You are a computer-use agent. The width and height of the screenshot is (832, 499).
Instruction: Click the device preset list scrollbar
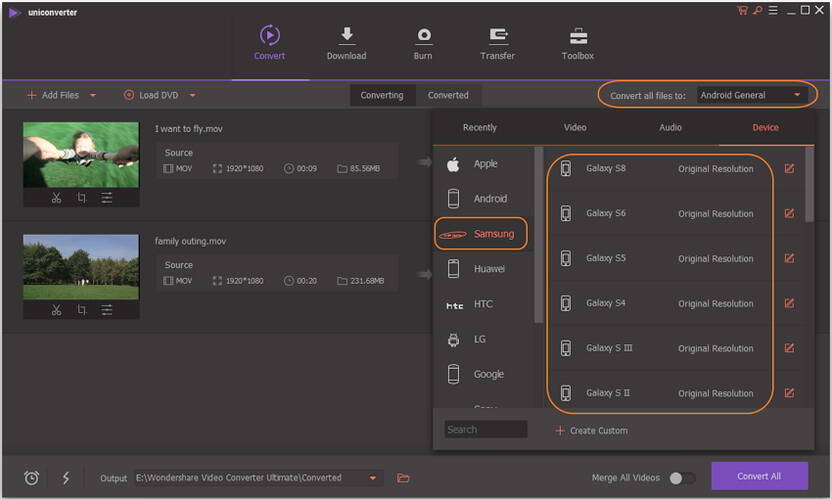click(x=809, y=184)
